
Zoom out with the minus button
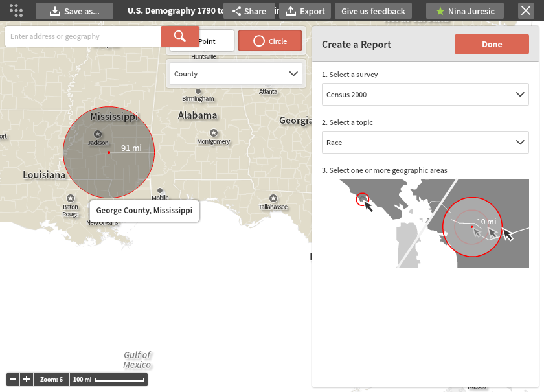coord(13,379)
